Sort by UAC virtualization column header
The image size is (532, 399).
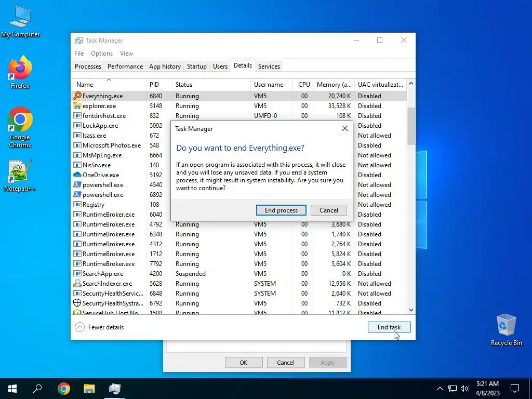tap(381, 85)
